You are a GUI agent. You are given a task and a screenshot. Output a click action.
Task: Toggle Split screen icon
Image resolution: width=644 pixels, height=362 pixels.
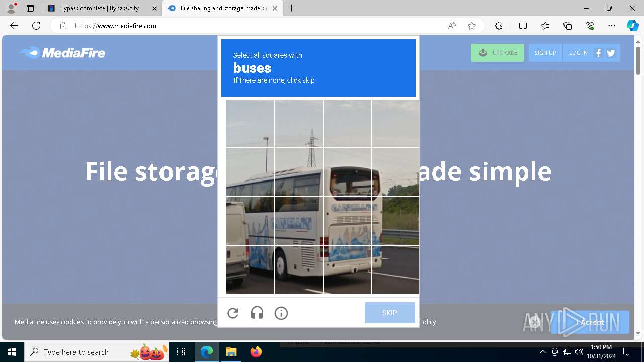523,26
